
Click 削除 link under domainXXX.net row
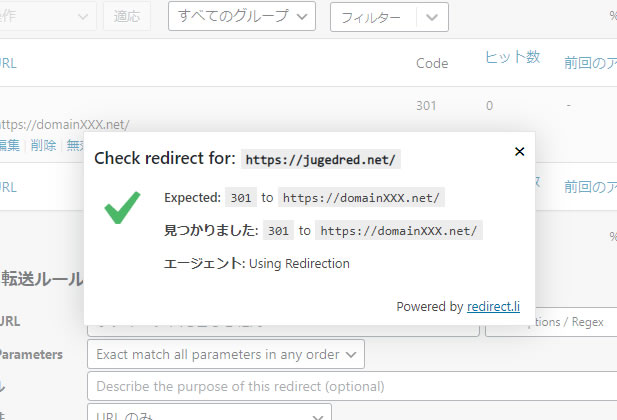pos(43,145)
